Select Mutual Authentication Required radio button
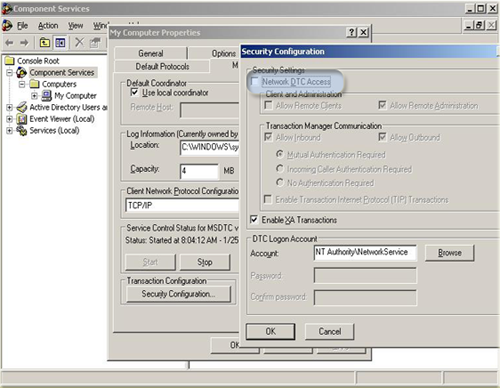This screenshot has width=500, height=388. [x=280, y=154]
